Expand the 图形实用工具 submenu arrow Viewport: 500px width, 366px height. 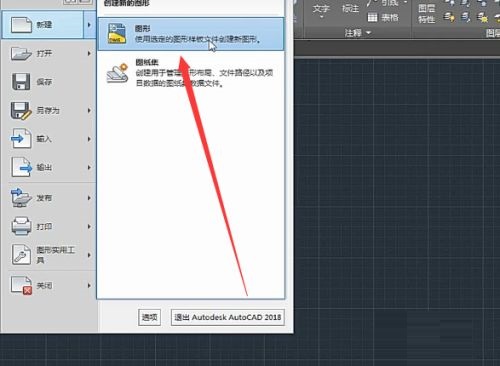tap(89, 255)
